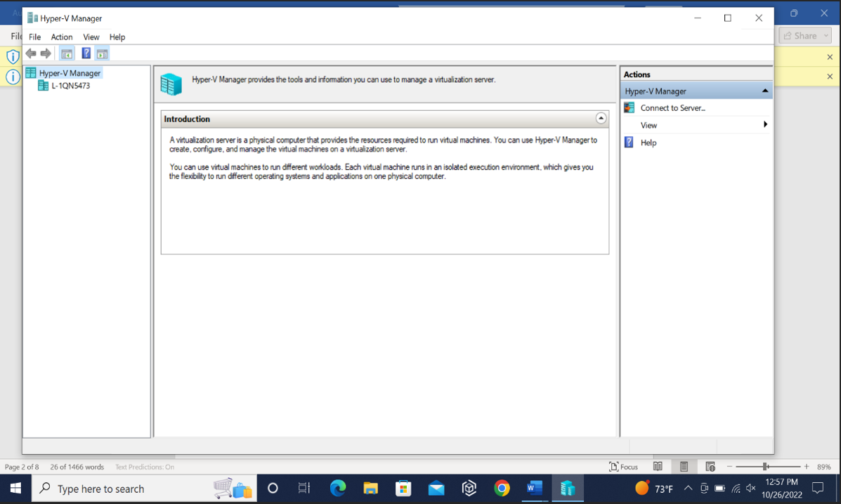841x504 pixels.
Task: Collapse the Introduction section
Action: pyautogui.click(x=601, y=119)
